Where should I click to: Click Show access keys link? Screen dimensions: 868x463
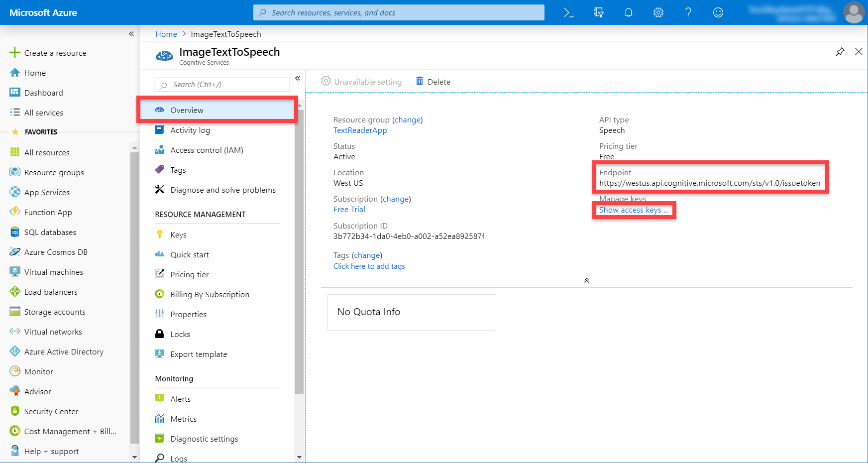634,210
